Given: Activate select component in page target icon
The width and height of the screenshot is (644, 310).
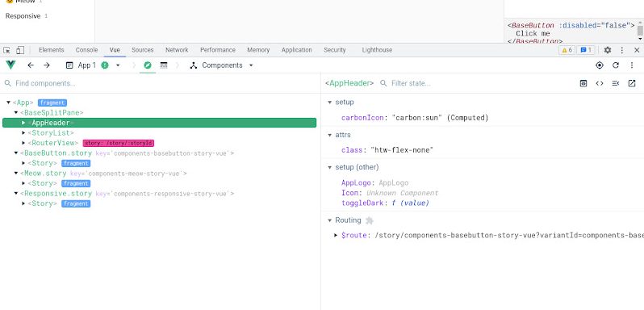Looking at the screenshot, I should pyautogui.click(x=600, y=65).
